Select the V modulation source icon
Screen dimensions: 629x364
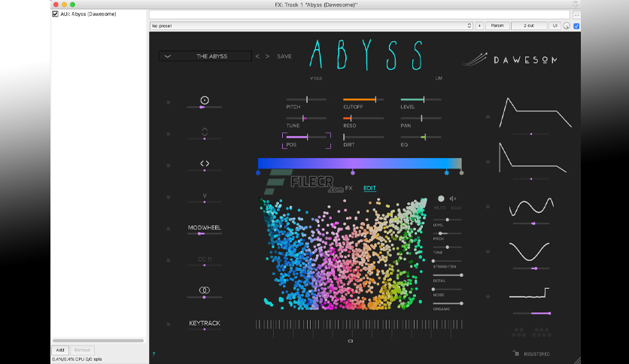tap(205, 196)
